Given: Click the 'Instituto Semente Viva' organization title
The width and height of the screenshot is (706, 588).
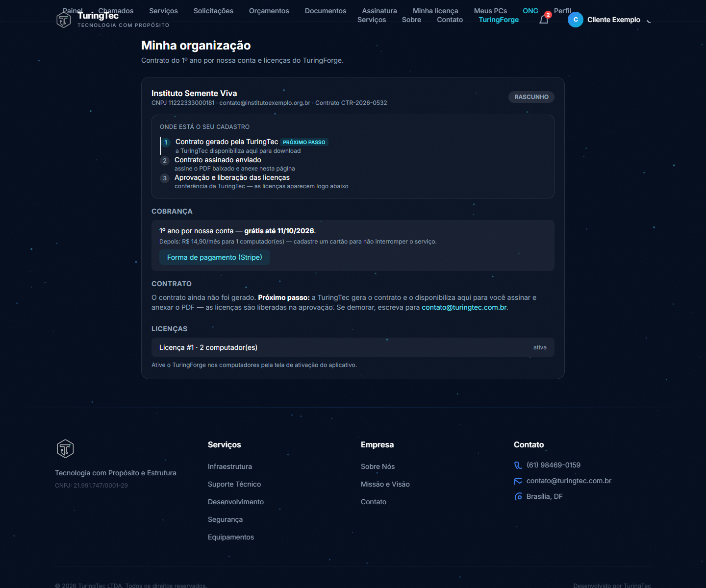Looking at the screenshot, I should click(194, 93).
